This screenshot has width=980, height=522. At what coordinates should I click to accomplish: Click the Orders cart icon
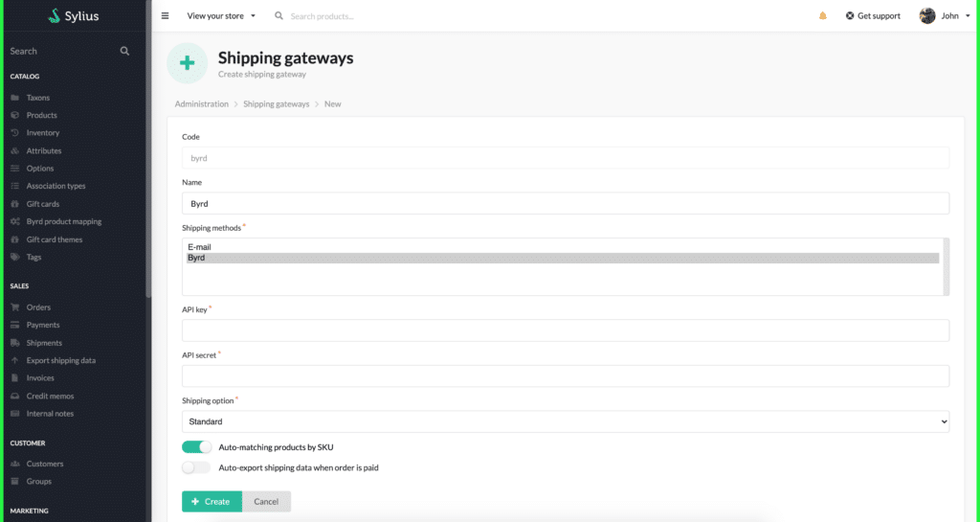coord(15,306)
